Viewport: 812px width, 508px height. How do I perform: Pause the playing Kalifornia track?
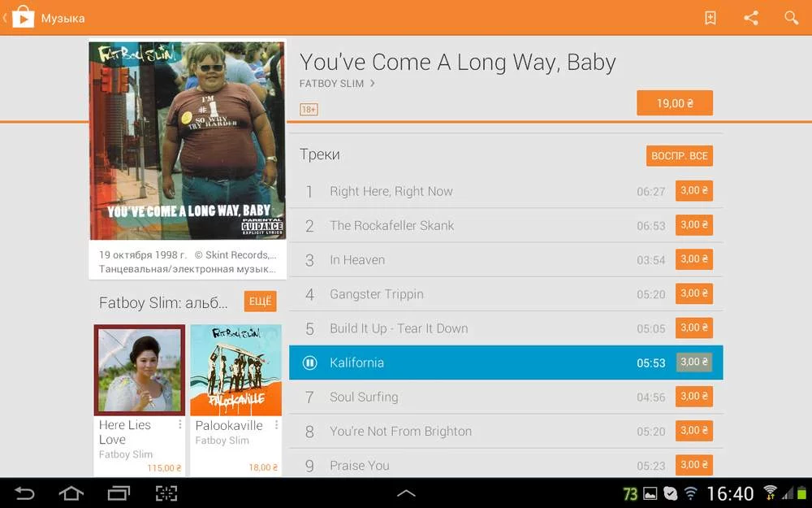309,363
